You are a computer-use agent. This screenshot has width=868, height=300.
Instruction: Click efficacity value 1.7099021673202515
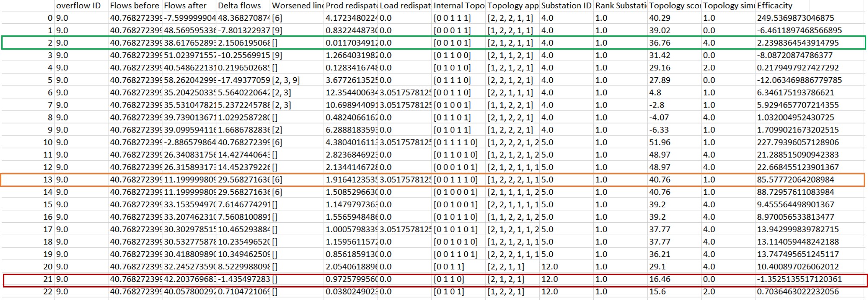coord(798,130)
